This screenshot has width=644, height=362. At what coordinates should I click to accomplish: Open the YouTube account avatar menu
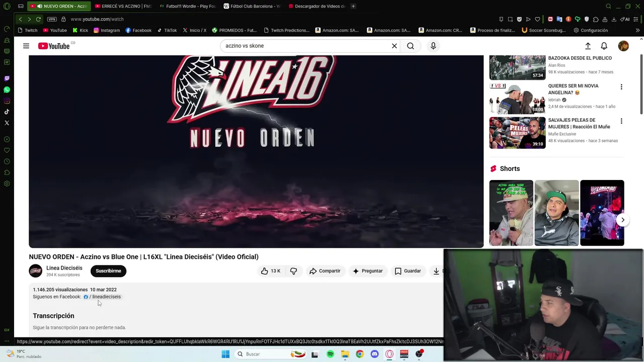[x=623, y=46]
